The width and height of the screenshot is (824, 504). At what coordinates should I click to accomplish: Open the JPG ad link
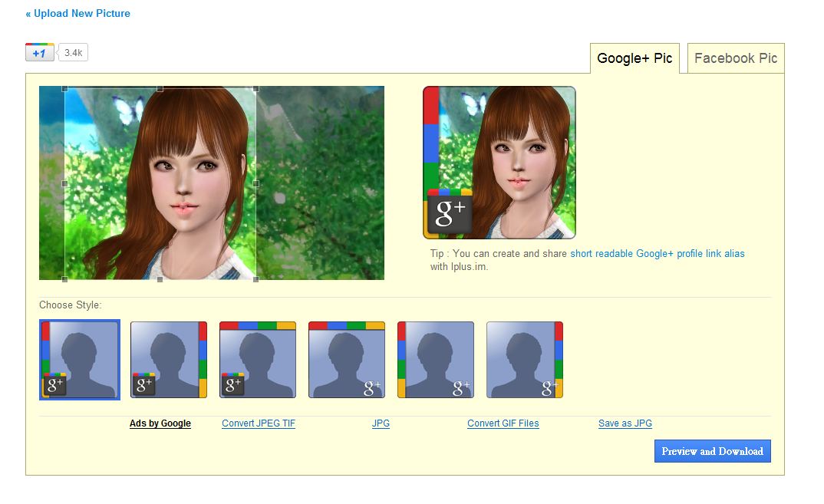coord(381,423)
